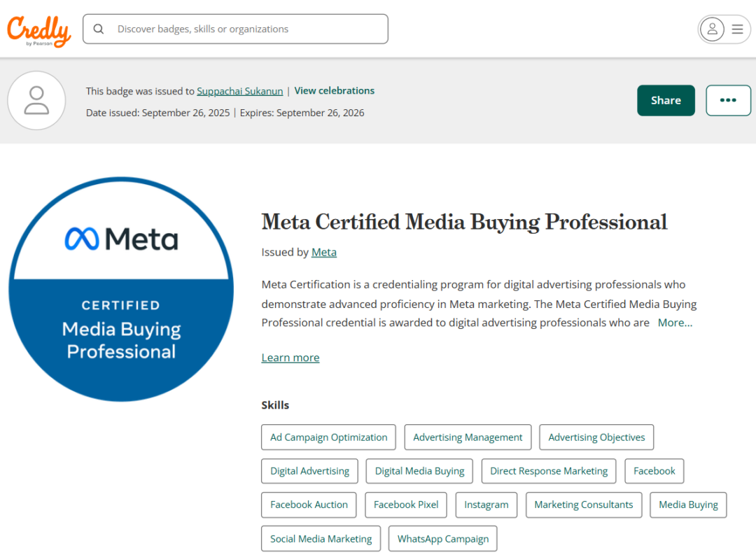Open the Learn more link
Screen dimensions: 756x555
click(x=290, y=358)
